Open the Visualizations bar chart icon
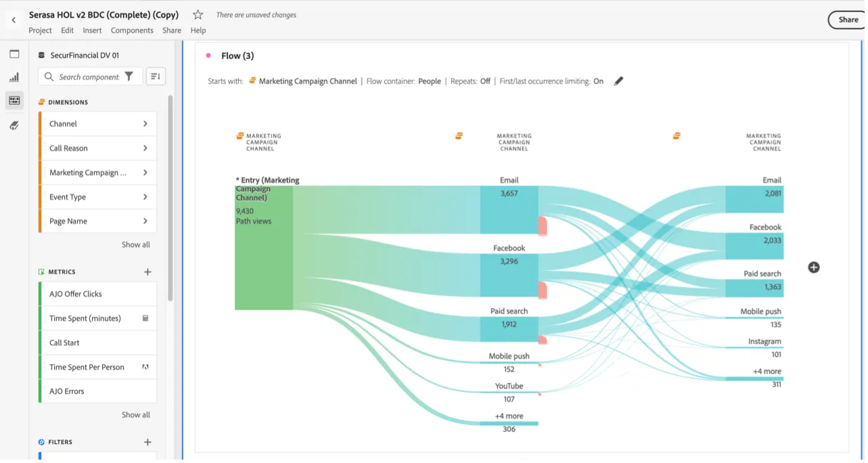The width and height of the screenshot is (868, 463). pos(14,77)
